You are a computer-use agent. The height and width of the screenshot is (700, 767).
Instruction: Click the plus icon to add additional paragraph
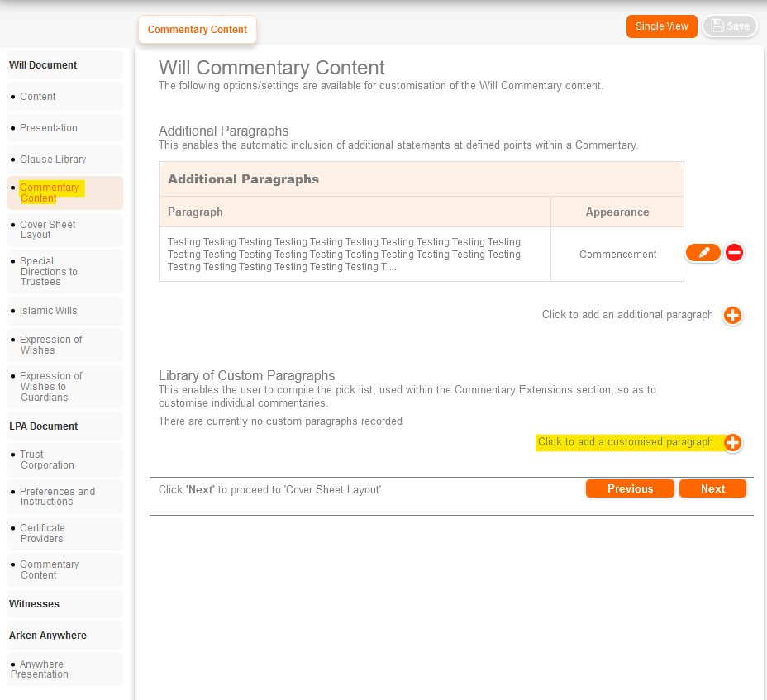pos(732,315)
